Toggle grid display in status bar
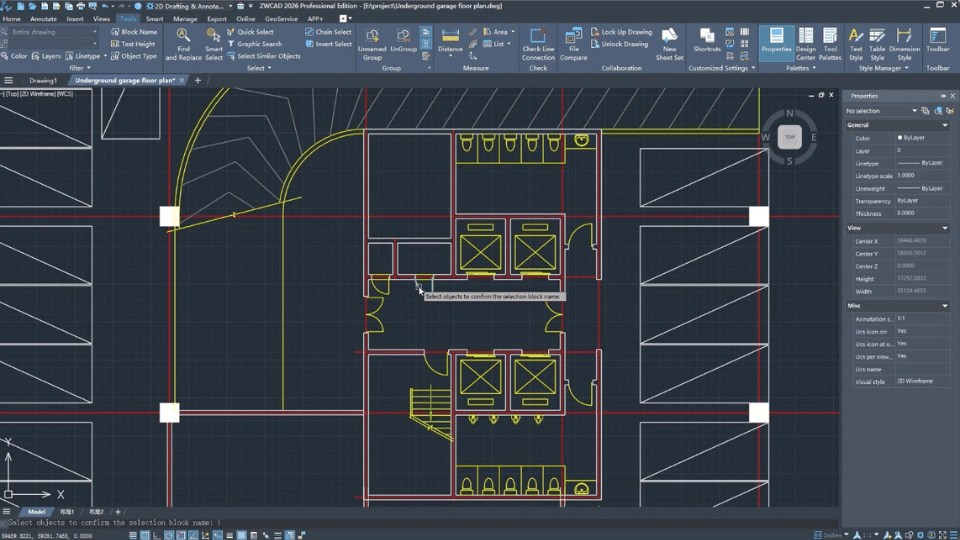Viewport: 960px width, 540px height. point(147,534)
